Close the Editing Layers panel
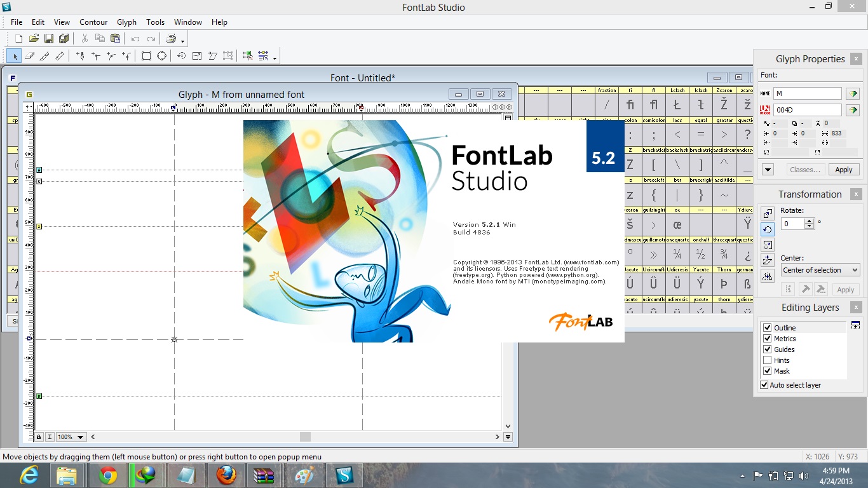Screen dimensions: 868x488 [857, 308]
